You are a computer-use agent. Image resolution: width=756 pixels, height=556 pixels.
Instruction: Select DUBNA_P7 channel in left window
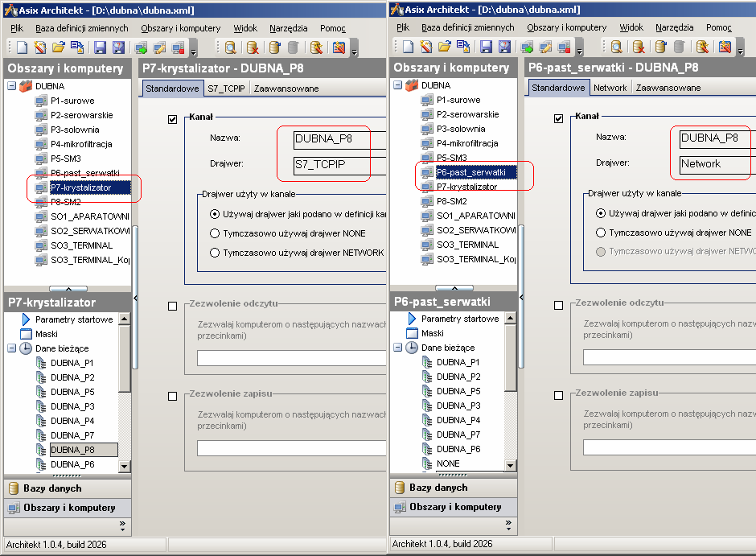point(72,435)
